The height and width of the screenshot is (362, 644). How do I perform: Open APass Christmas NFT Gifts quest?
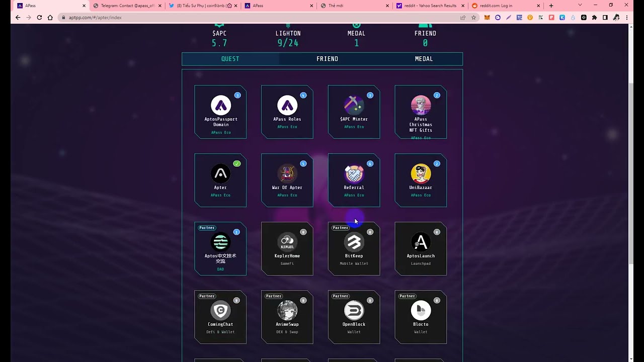pos(421,112)
